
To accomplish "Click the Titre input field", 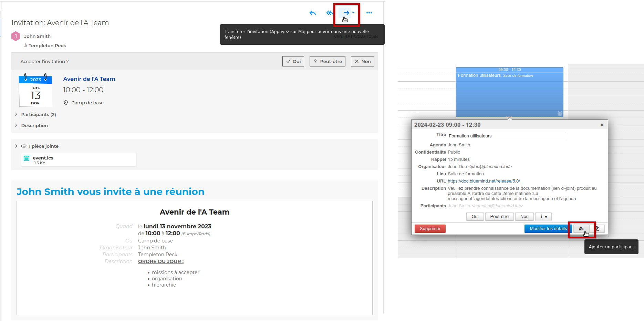I will click(x=506, y=136).
